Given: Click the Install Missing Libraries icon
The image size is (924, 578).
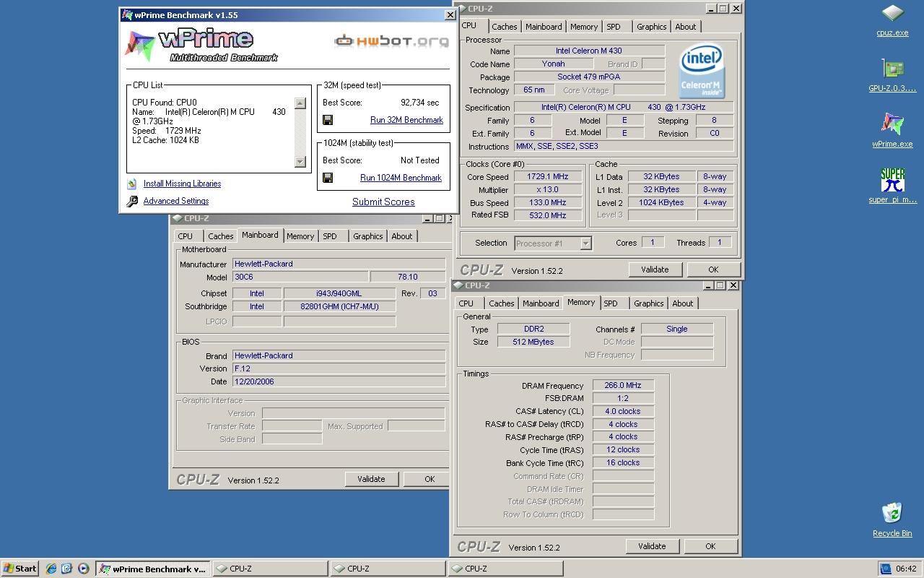Looking at the screenshot, I should click(132, 184).
